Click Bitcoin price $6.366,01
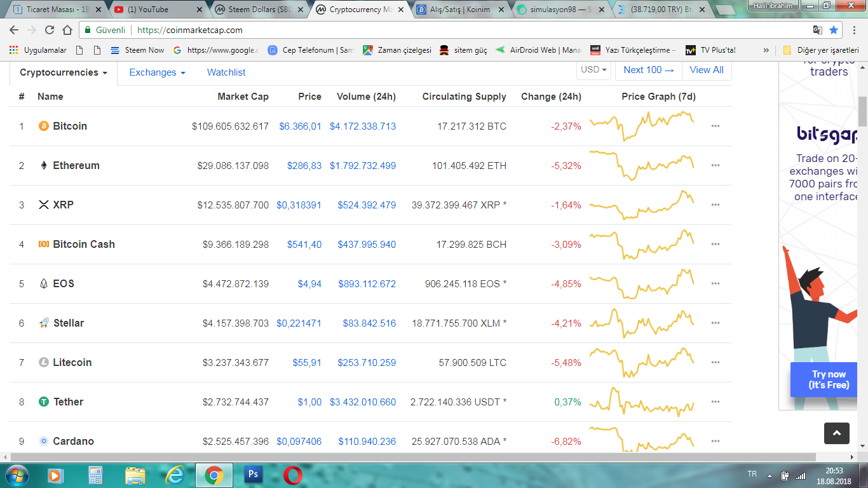The height and width of the screenshot is (488, 868). click(x=300, y=126)
